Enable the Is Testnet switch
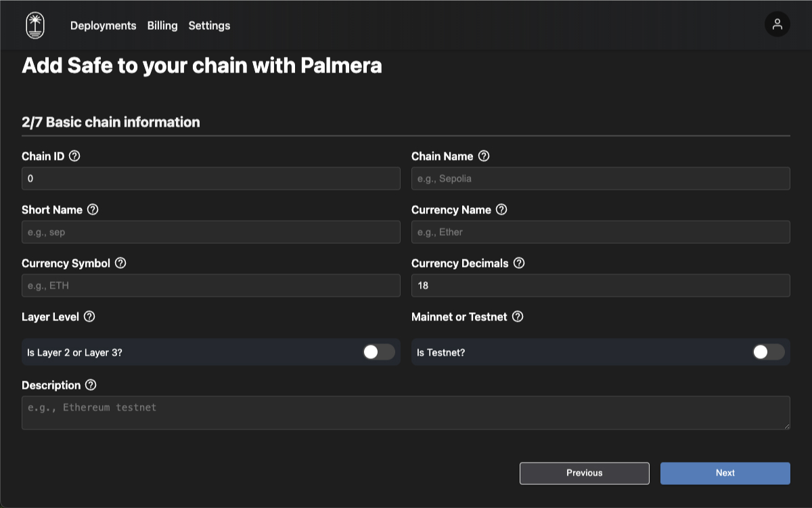 [x=769, y=352]
